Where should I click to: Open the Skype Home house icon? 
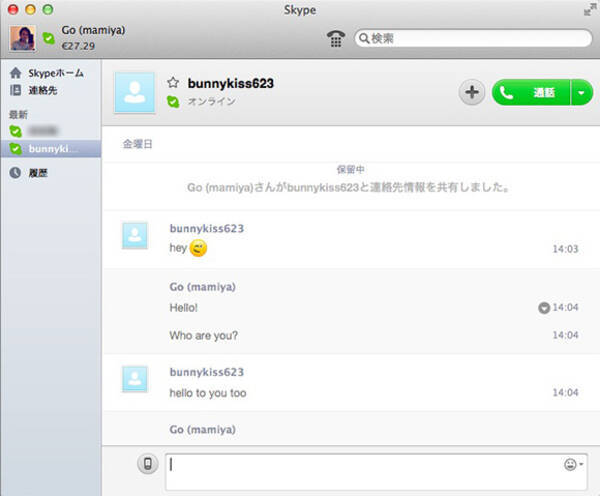15,73
